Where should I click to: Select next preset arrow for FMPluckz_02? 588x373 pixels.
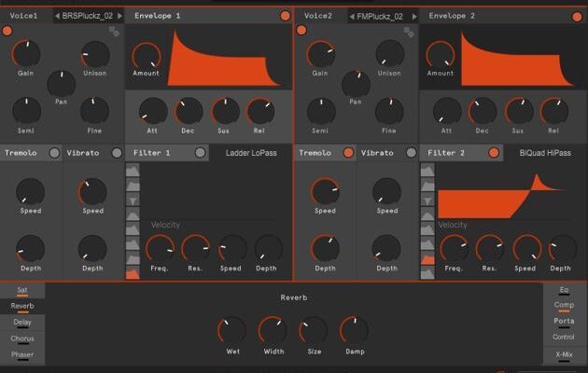click(412, 16)
